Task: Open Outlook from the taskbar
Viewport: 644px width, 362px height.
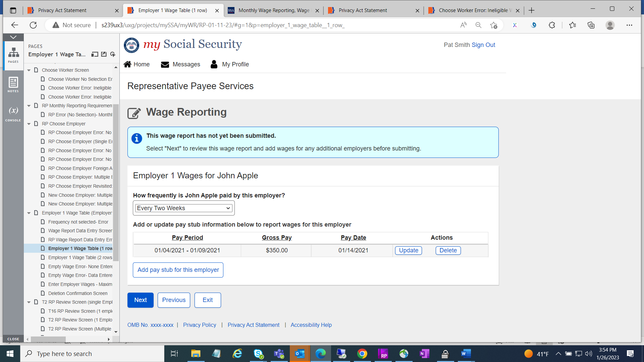Action: (x=300, y=354)
